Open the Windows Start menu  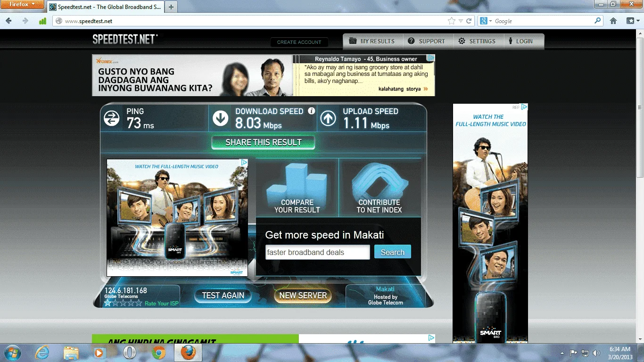point(12,353)
